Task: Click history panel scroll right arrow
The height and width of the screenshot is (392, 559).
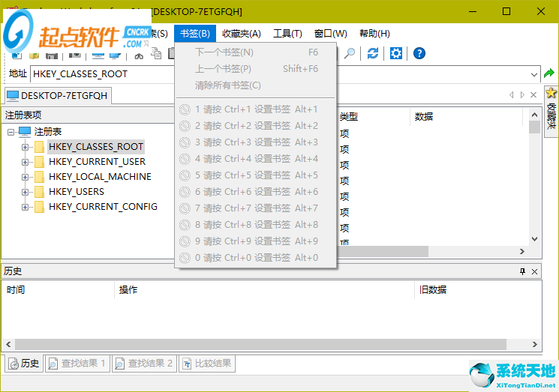Action: coord(535,345)
